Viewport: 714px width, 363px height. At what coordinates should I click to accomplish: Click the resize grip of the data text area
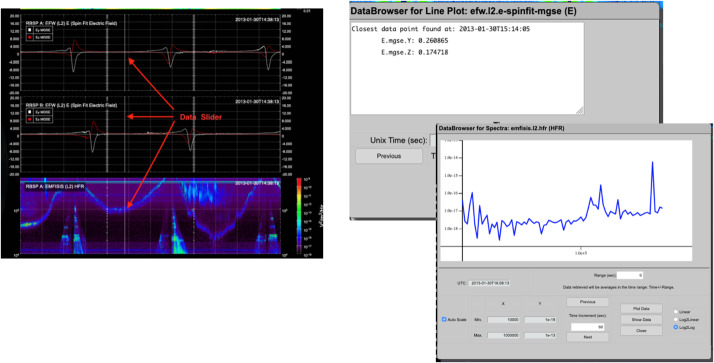coord(580,110)
